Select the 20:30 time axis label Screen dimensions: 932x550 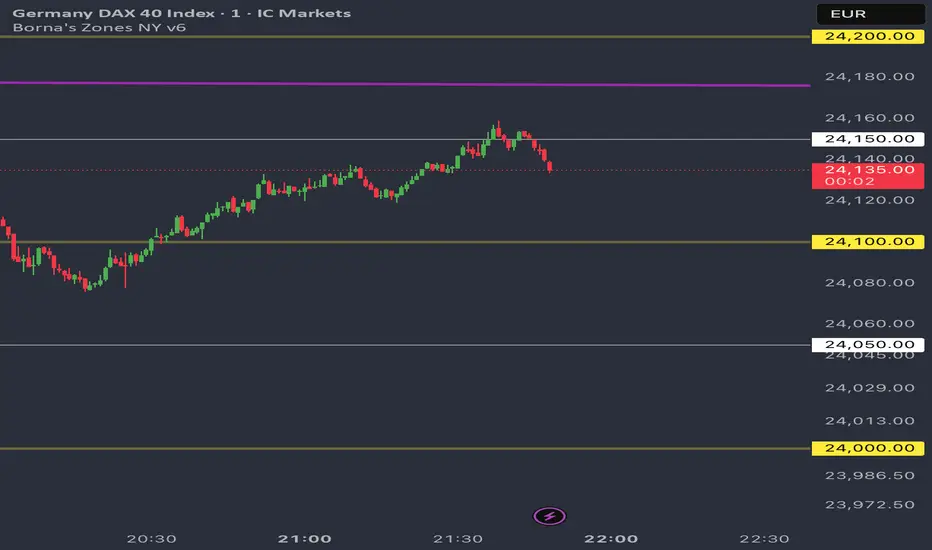click(152, 538)
